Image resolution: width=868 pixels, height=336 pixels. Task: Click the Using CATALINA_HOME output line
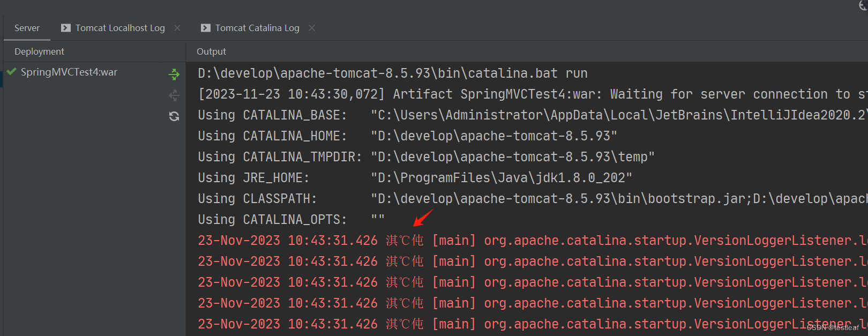coord(407,136)
